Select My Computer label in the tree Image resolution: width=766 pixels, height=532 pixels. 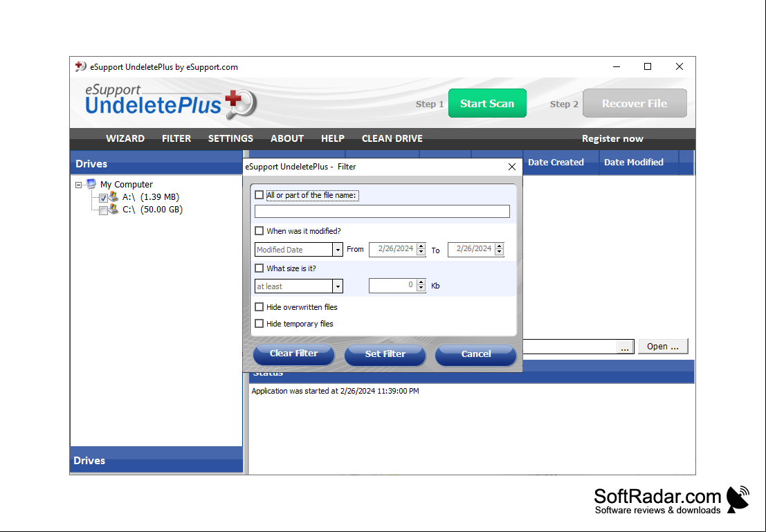127,184
